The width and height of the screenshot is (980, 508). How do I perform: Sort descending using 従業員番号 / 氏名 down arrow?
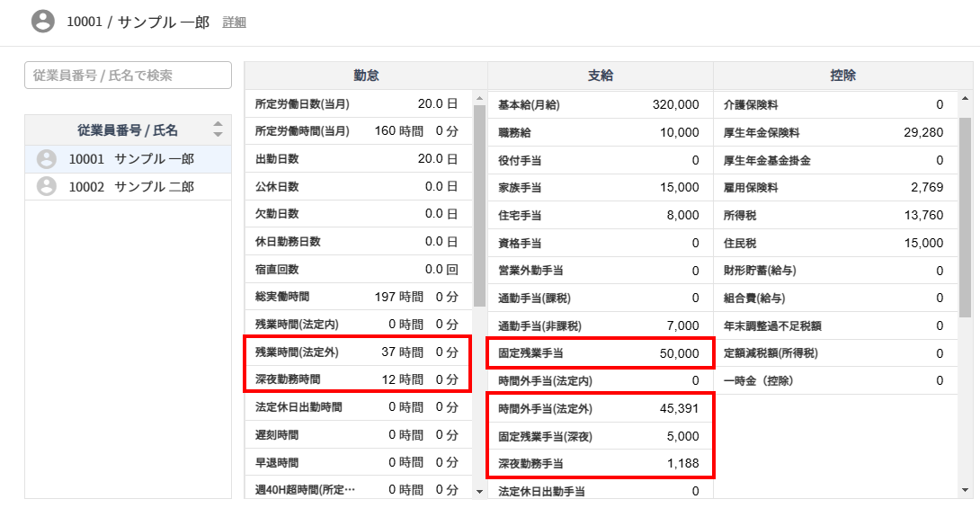[217, 135]
